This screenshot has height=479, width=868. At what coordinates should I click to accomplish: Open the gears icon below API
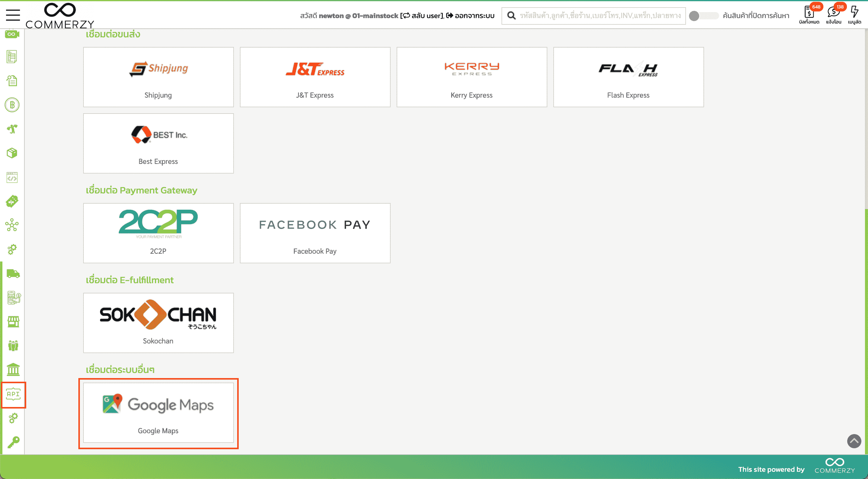14,418
